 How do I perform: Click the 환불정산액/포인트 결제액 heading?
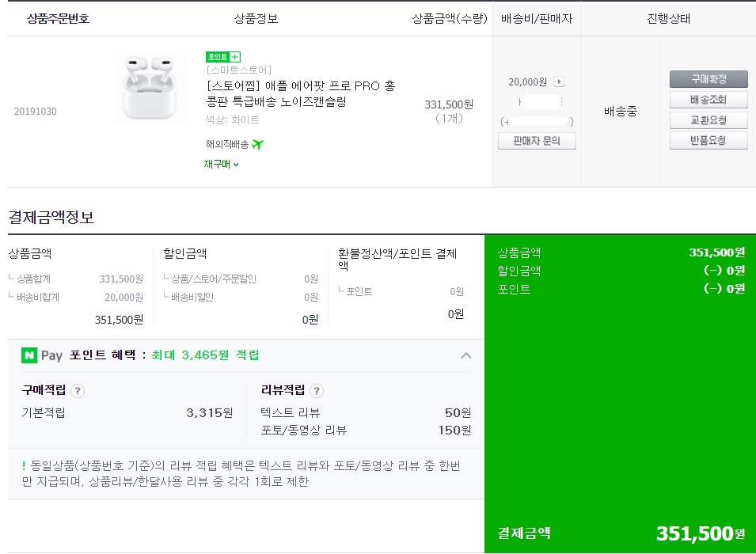tap(397, 259)
